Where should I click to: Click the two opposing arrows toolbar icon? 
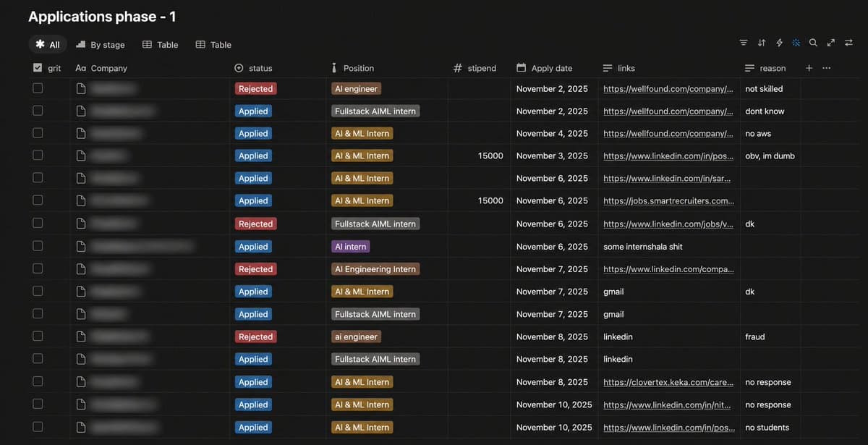click(x=848, y=43)
